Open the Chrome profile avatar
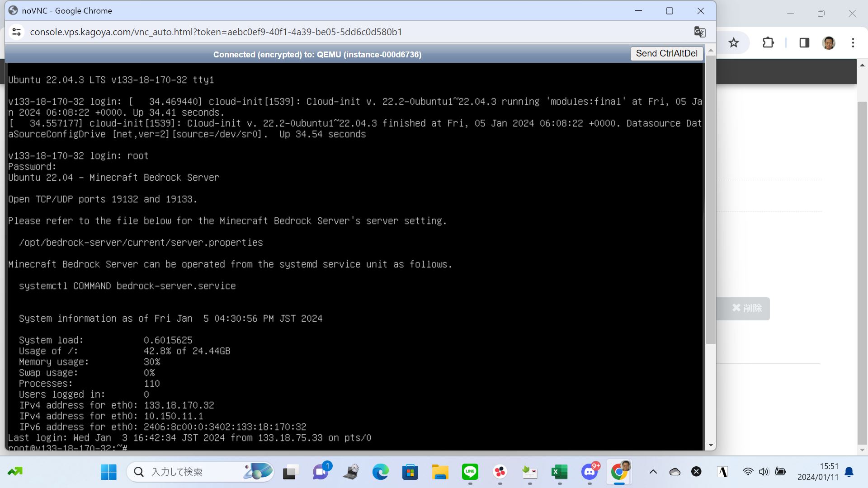The image size is (868, 488). [x=829, y=43]
